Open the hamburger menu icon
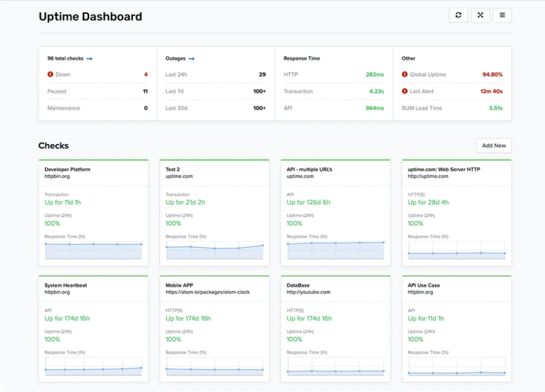Image resolution: width=545 pixels, height=392 pixels. click(x=502, y=15)
